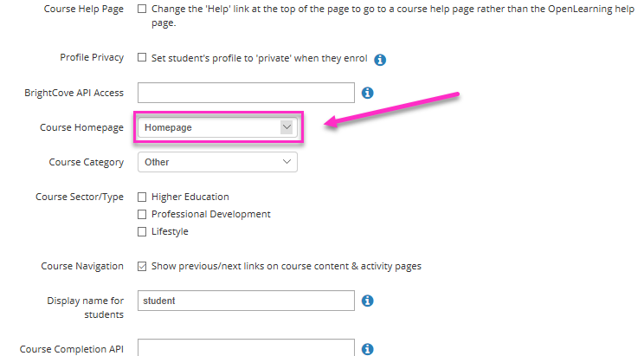Select the Professional Development checkbox
Screen dimensions: 644x356
[142, 215]
